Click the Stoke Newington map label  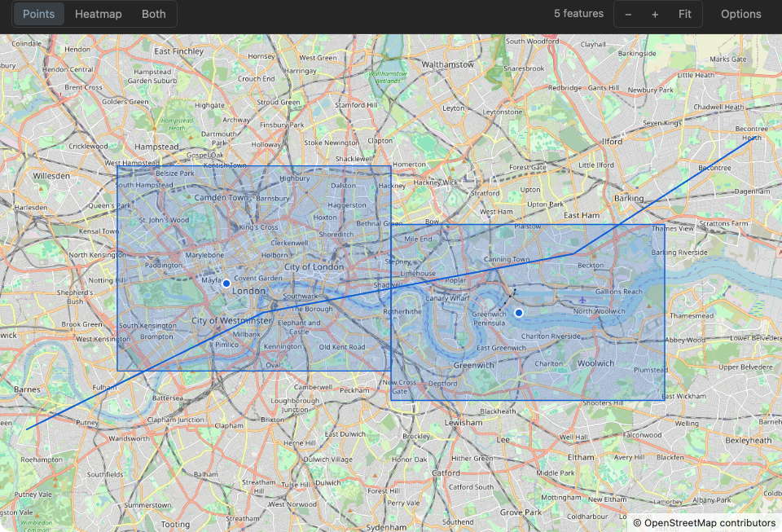click(332, 143)
